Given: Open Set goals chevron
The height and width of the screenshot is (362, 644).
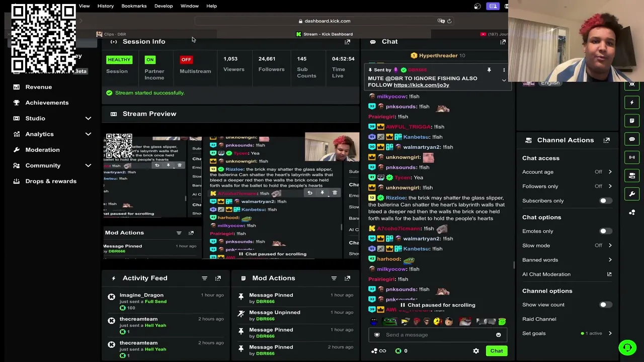Looking at the screenshot, I should (610, 333).
